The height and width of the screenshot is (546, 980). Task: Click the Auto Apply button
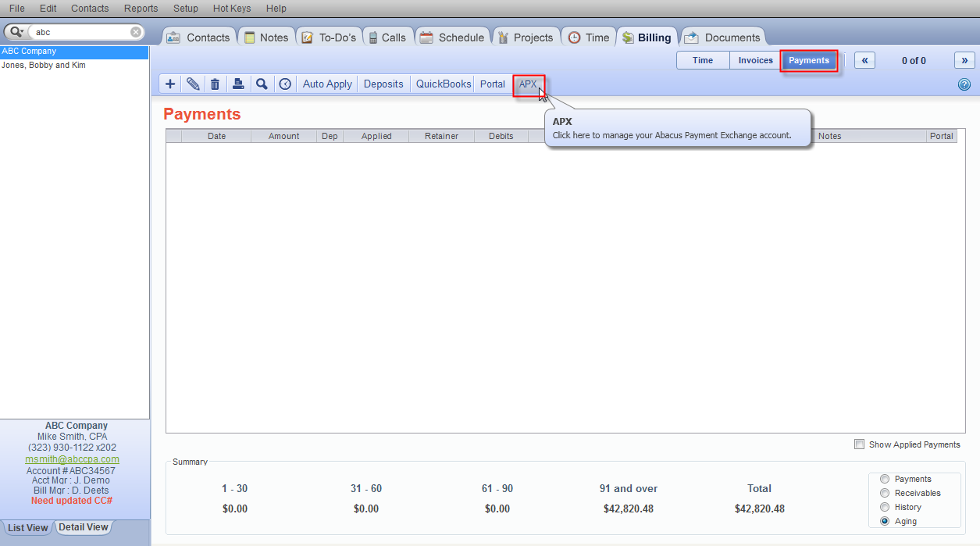click(x=326, y=84)
